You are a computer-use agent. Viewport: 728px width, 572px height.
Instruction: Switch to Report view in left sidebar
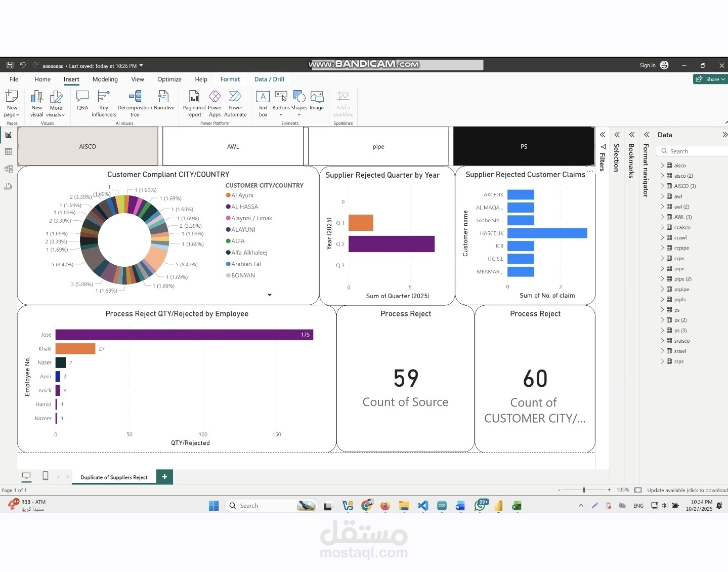click(x=8, y=135)
